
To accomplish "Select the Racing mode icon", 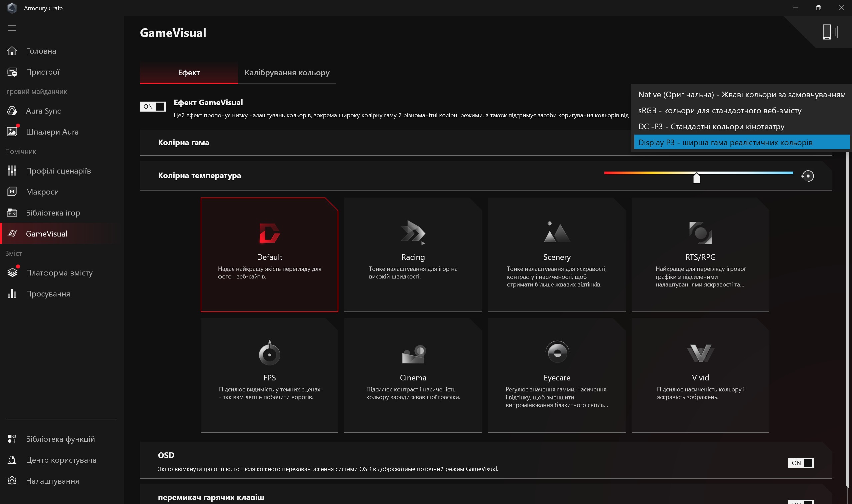I will 413,233.
